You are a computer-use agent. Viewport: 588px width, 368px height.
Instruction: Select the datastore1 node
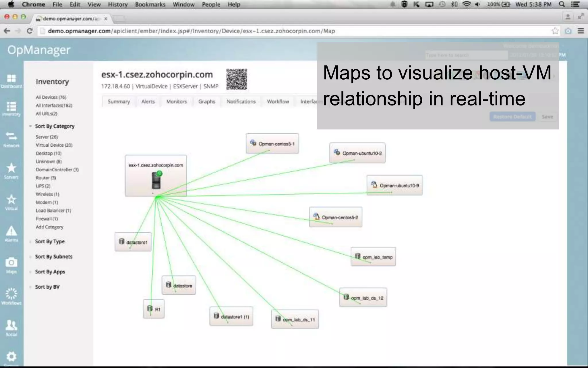[x=133, y=242]
